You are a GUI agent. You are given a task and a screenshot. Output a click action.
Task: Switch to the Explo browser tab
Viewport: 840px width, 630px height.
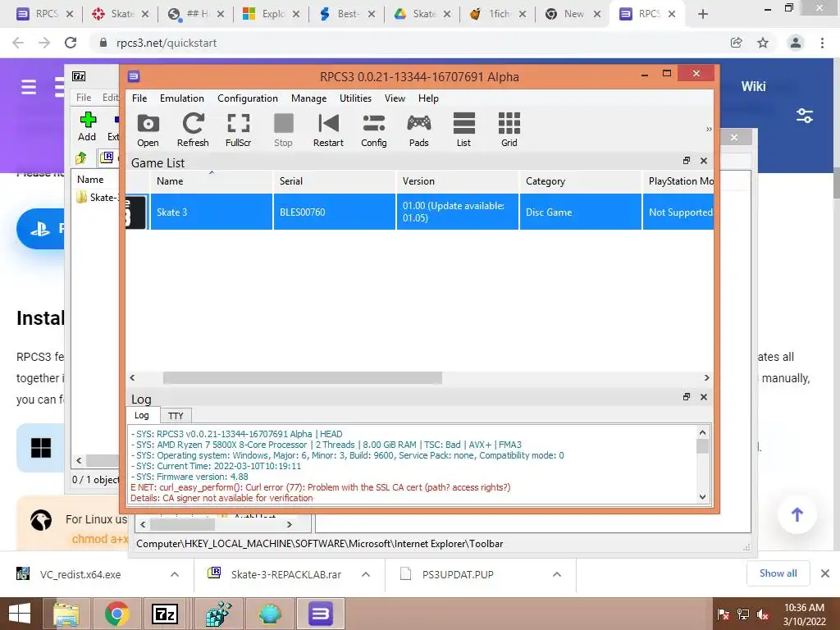[271, 14]
